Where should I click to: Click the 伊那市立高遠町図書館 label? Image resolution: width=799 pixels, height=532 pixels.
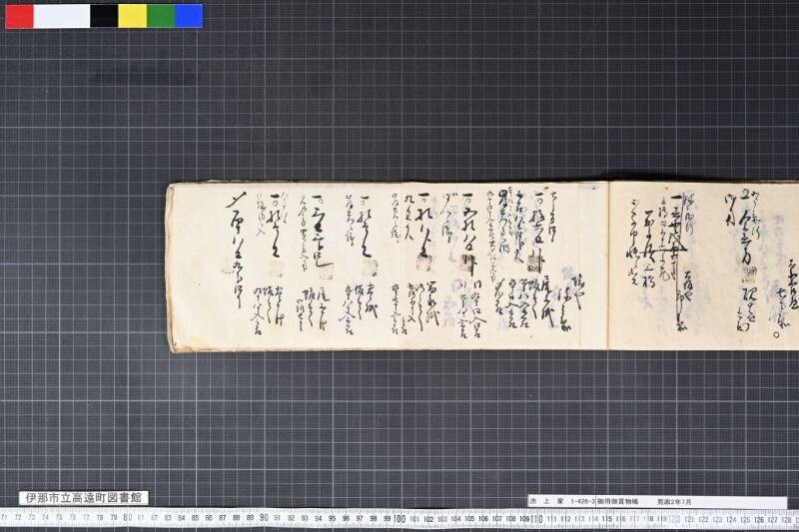pyautogui.click(x=84, y=498)
